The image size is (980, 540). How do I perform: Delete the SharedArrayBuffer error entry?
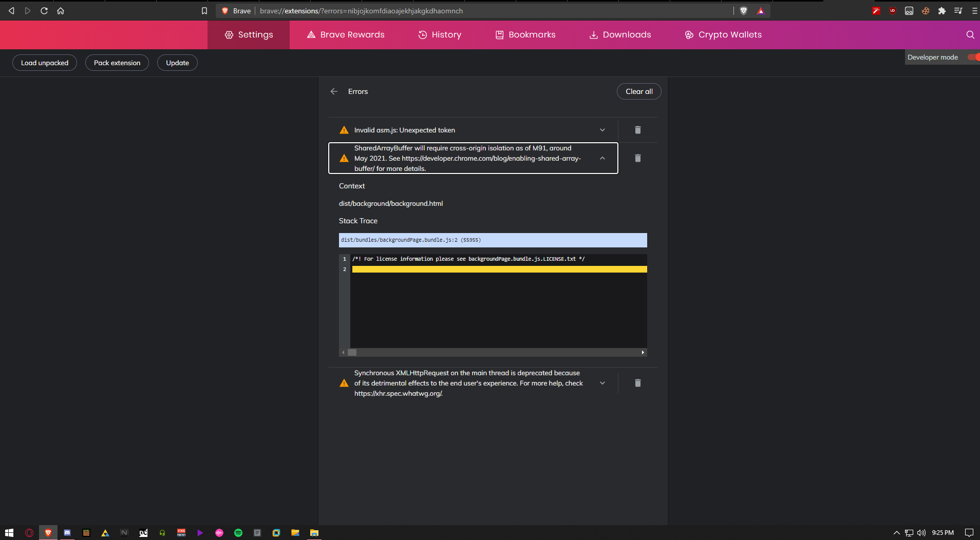pos(638,158)
